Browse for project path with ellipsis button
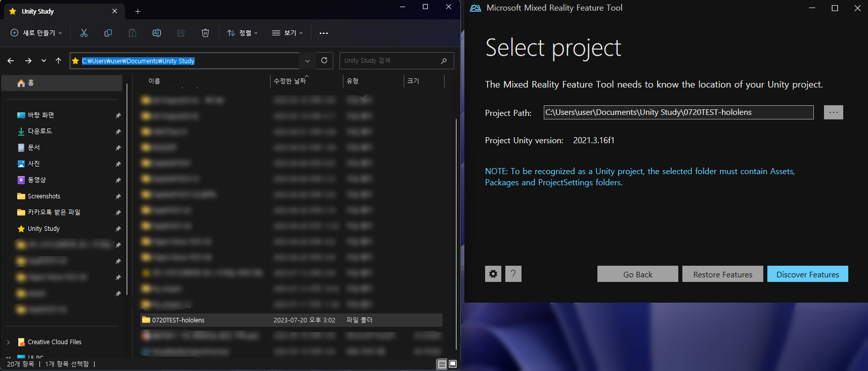The width and height of the screenshot is (868, 371). point(834,112)
